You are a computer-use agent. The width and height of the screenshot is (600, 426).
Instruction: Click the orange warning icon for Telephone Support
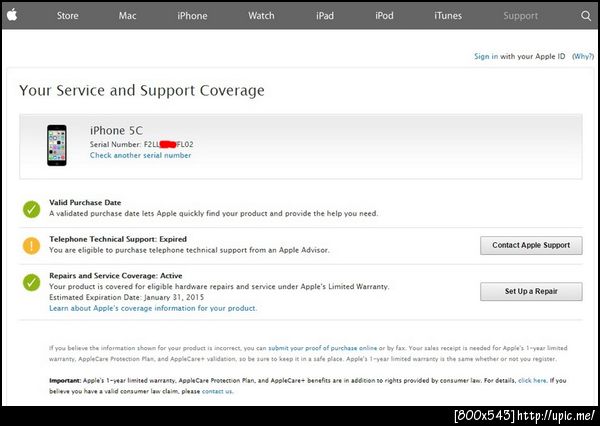pyautogui.click(x=31, y=246)
